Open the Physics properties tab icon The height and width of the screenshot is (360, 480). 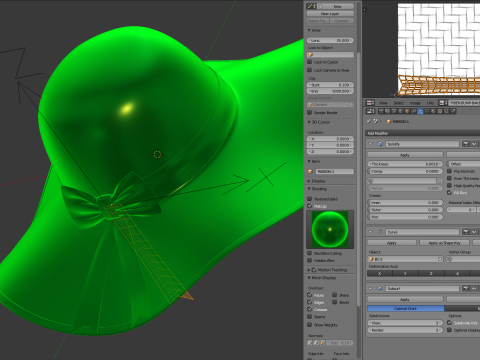453,111
